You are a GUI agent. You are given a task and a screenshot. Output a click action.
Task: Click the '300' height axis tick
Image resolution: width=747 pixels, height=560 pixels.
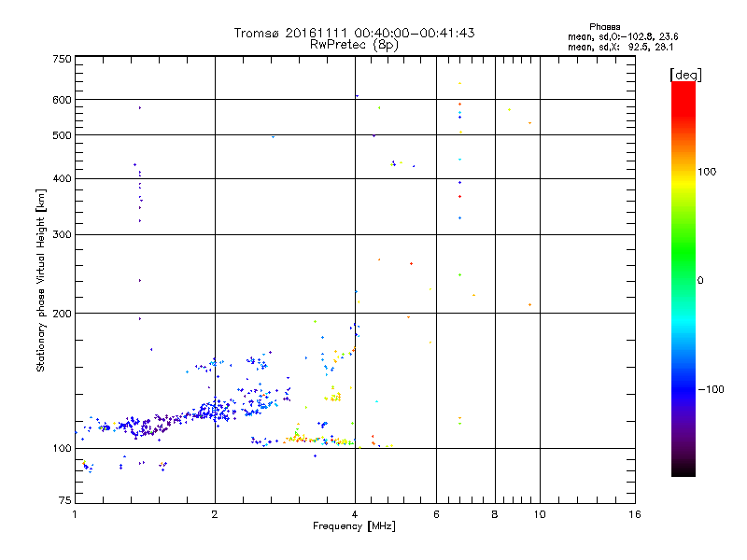pos(63,235)
